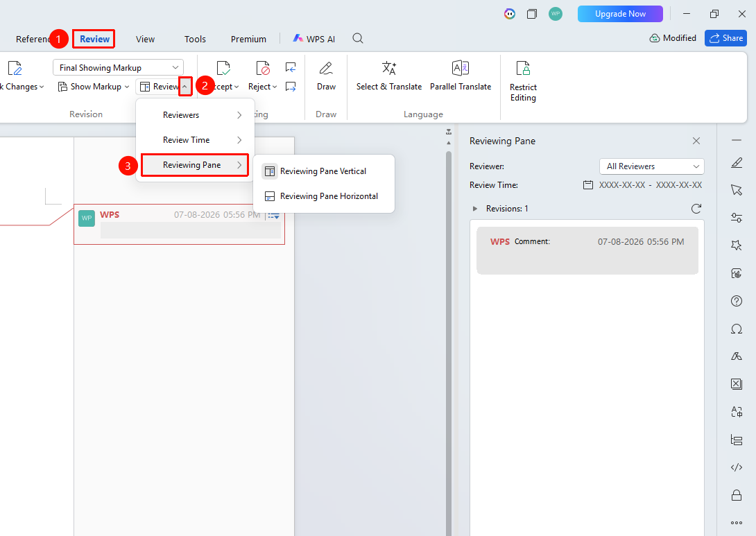This screenshot has height=536, width=756.
Task: Open the WPS AI tab
Action: tap(314, 39)
